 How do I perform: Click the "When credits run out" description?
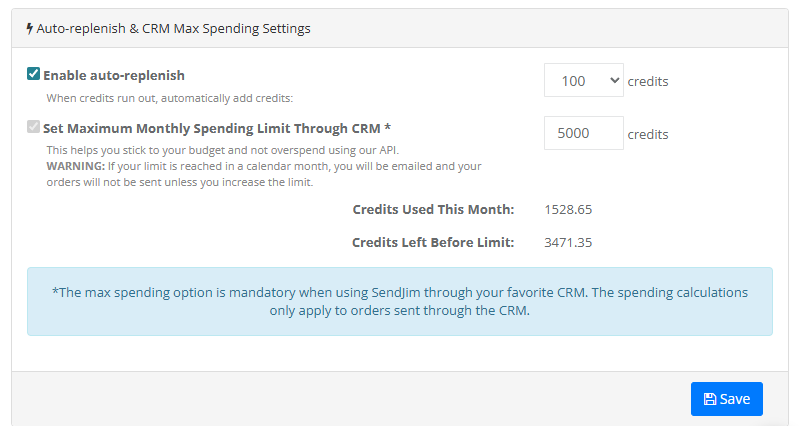[x=169, y=98]
